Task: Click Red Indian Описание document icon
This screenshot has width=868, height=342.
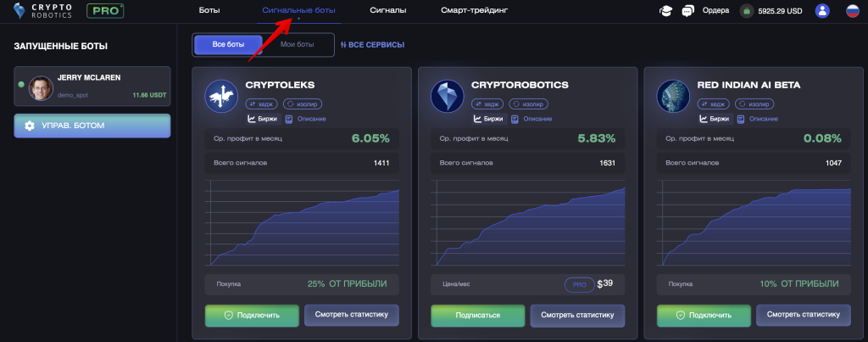Action: (x=740, y=119)
